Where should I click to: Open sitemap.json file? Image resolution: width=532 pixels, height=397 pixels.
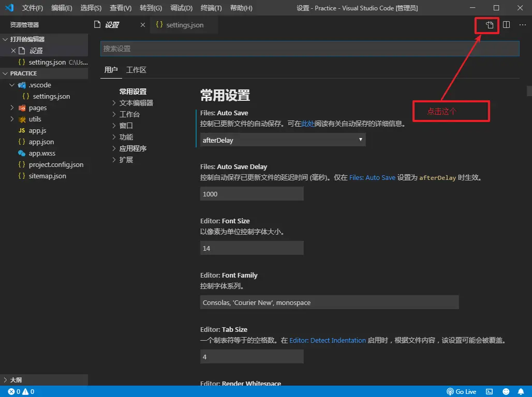47,176
